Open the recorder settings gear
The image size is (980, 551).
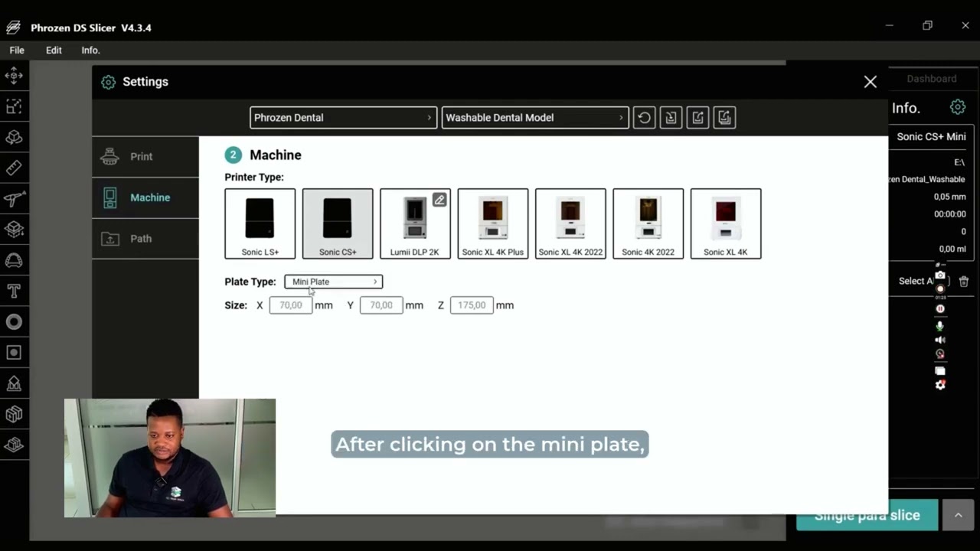tap(940, 385)
